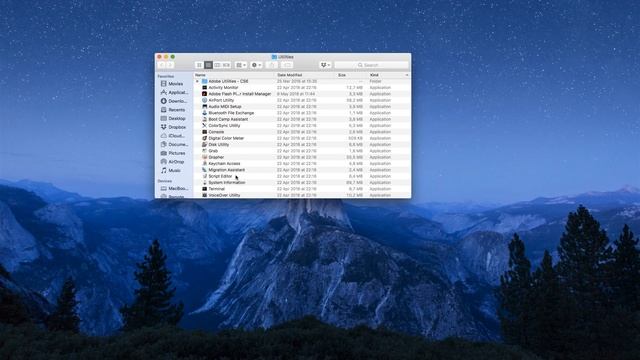Click the Utilities folder title in titlebar

point(282,57)
